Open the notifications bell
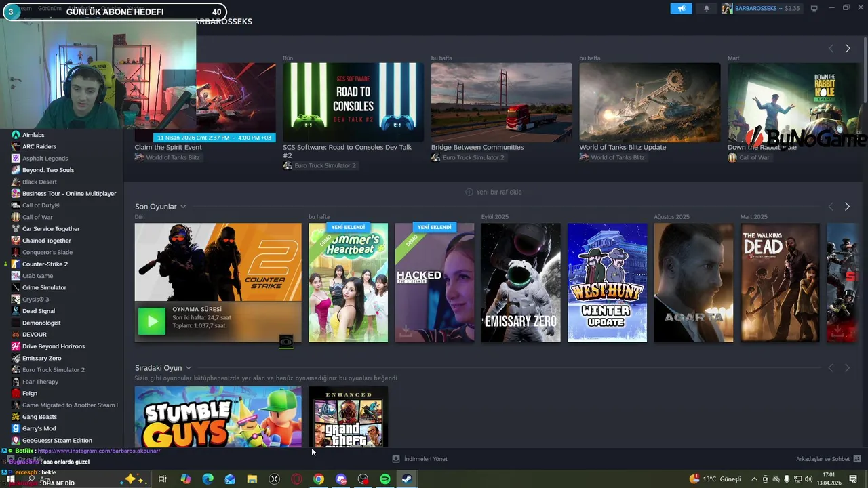868x488 pixels. 706,8
